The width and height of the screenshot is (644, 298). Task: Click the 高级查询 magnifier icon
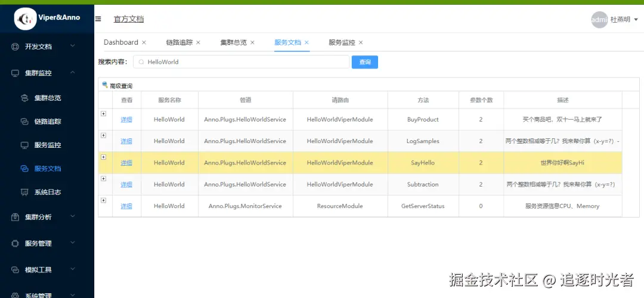point(105,85)
